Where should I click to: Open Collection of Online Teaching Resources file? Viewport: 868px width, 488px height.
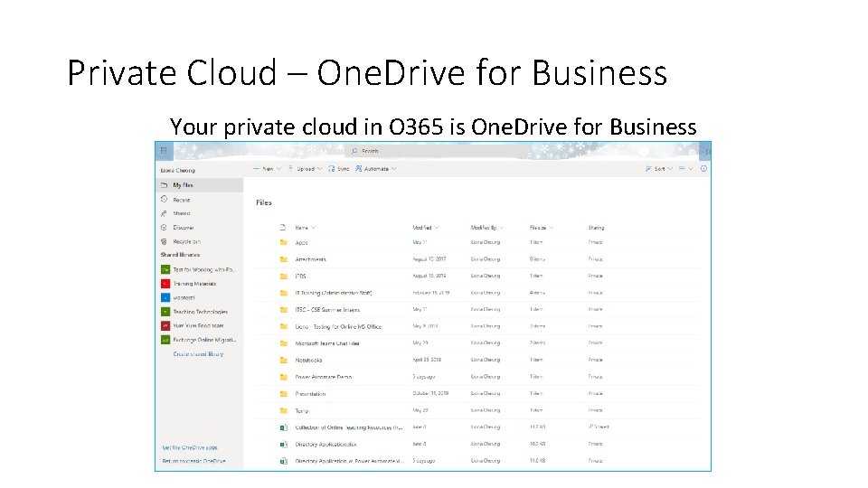349,427
